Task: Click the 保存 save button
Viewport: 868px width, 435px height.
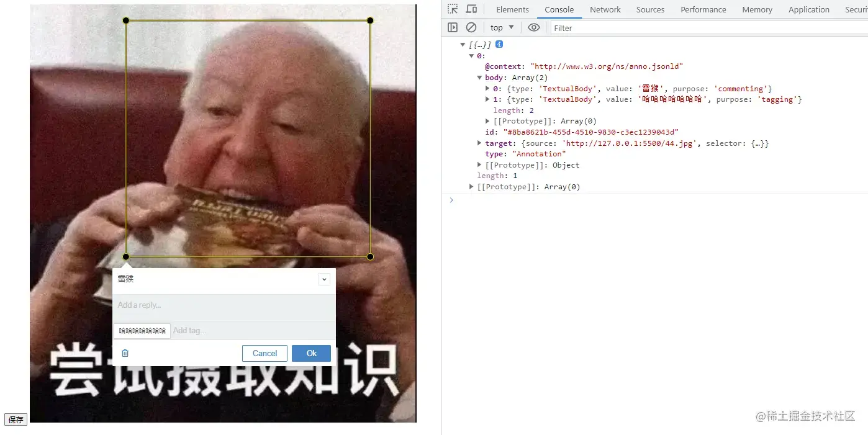Action: point(15,419)
